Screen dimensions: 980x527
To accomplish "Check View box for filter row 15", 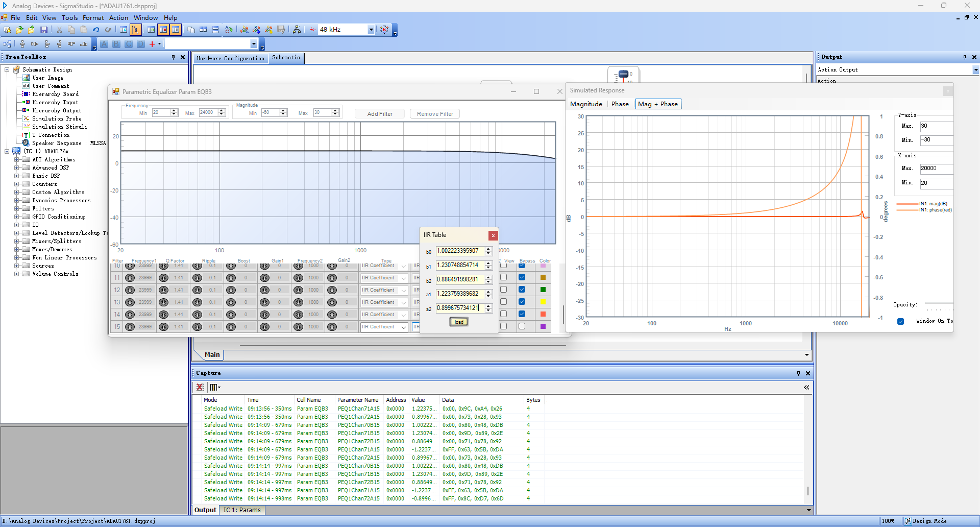I will (x=504, y=326).
